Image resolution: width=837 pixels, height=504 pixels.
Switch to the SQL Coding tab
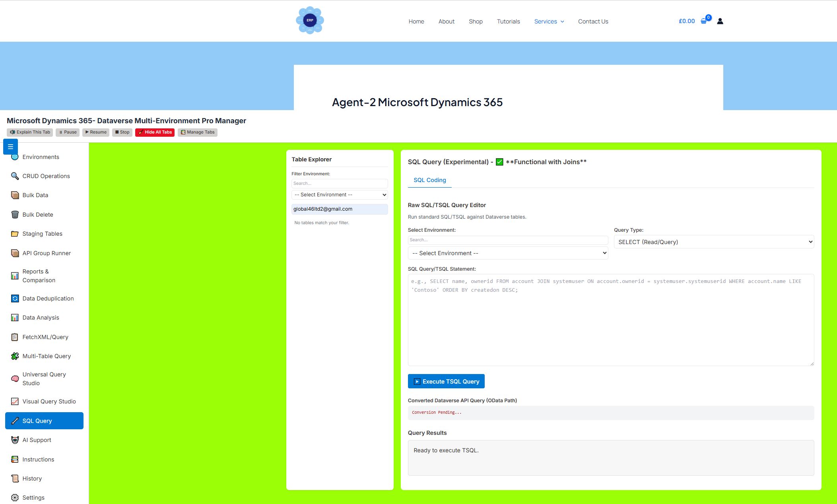coord(429,180)
